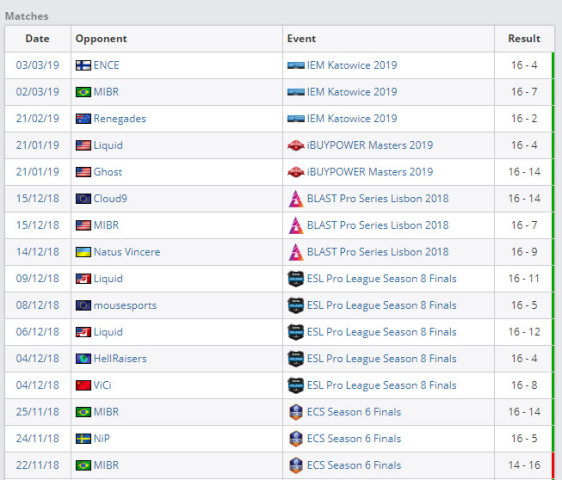This screenshot has height=480, width=562.
Task: Click the date 21/02/19
Action: pos(38,119)
